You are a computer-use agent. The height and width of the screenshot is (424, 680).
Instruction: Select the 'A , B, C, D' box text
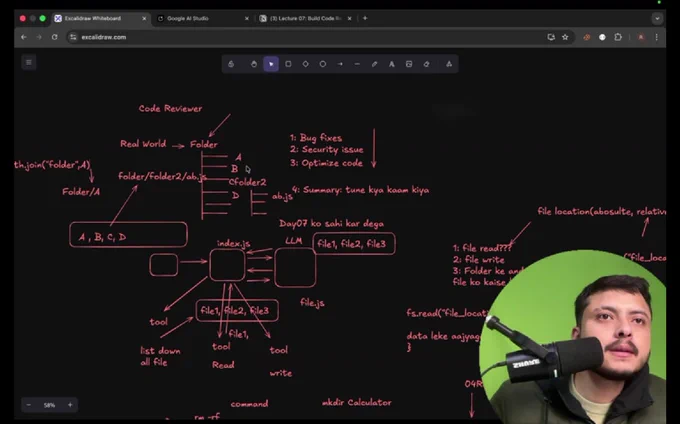coord(102,237)
